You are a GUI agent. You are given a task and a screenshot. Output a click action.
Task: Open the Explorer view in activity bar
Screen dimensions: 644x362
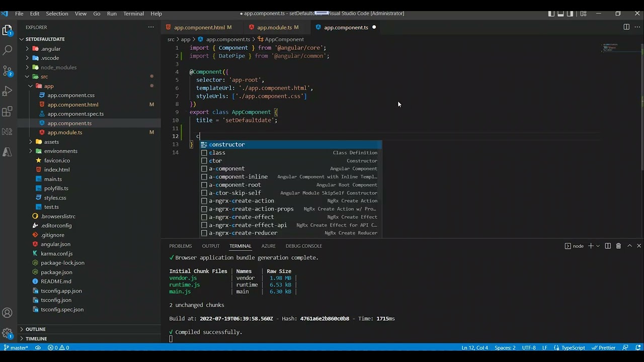click(8, 31)
